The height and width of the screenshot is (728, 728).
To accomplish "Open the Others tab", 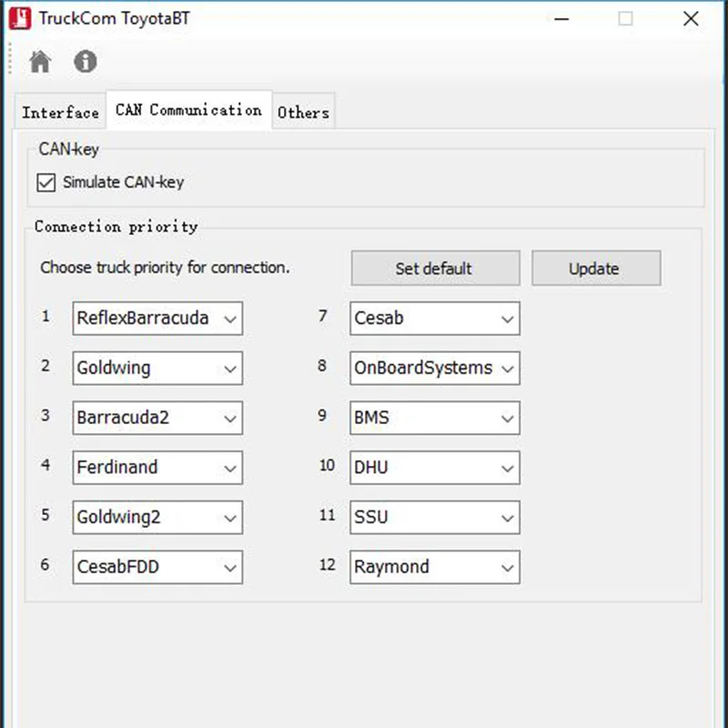I will click(x=303, y=112).
